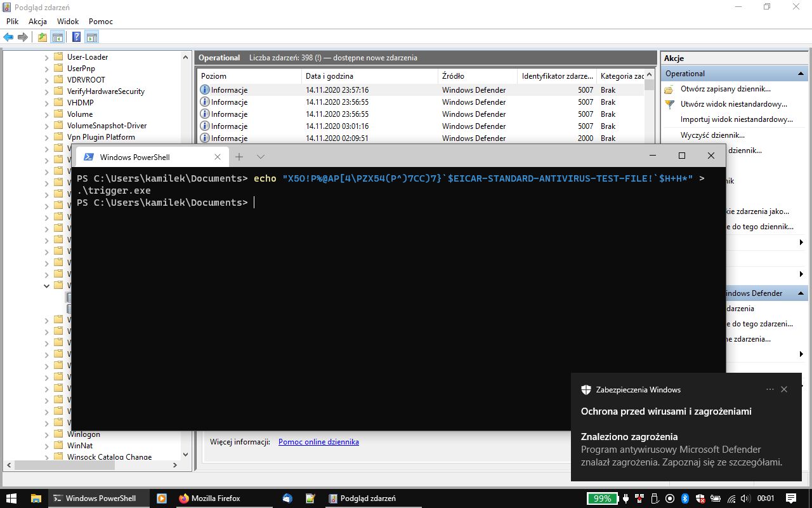The image size is (812, 508).
Task: Click the folder Up one level toolbar icon
Action: (x=42, y=37)
